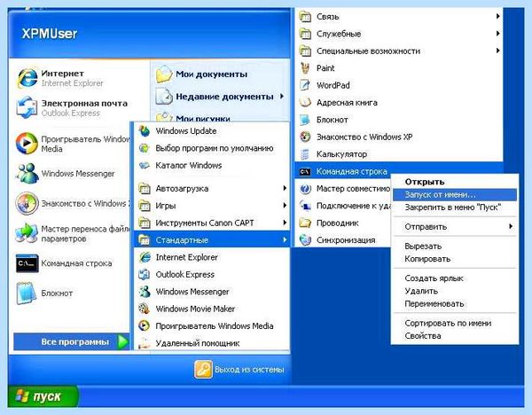Viewport: 532px width, 415px height.
Task: Click the Калькулятор icon
Action: [x=305, y=154]
